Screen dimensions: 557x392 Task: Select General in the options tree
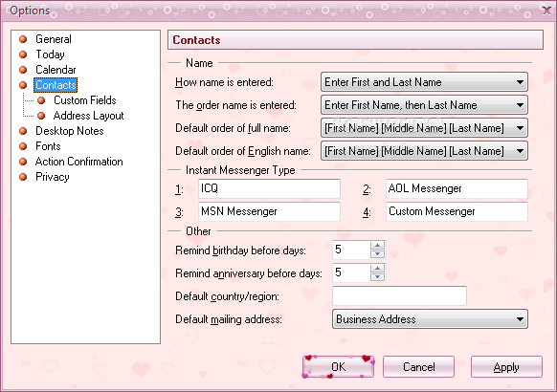[x=54, y=39]
